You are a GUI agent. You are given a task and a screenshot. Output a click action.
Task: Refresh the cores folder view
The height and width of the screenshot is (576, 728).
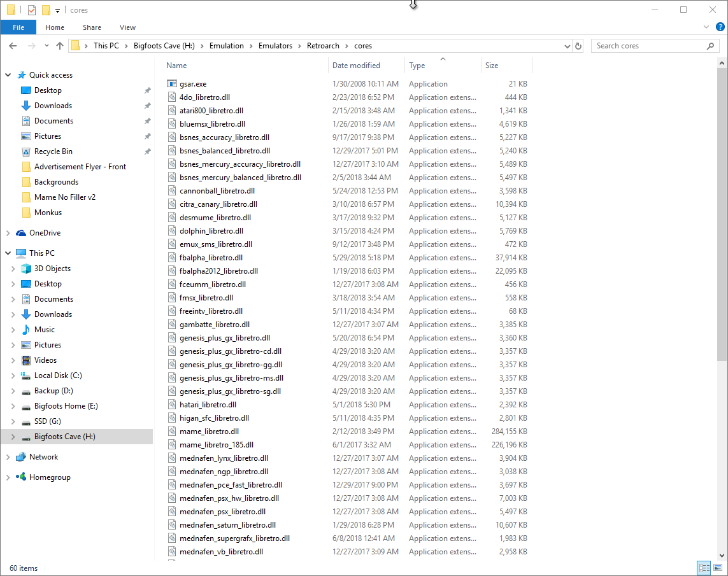click(x=578, y=46)
